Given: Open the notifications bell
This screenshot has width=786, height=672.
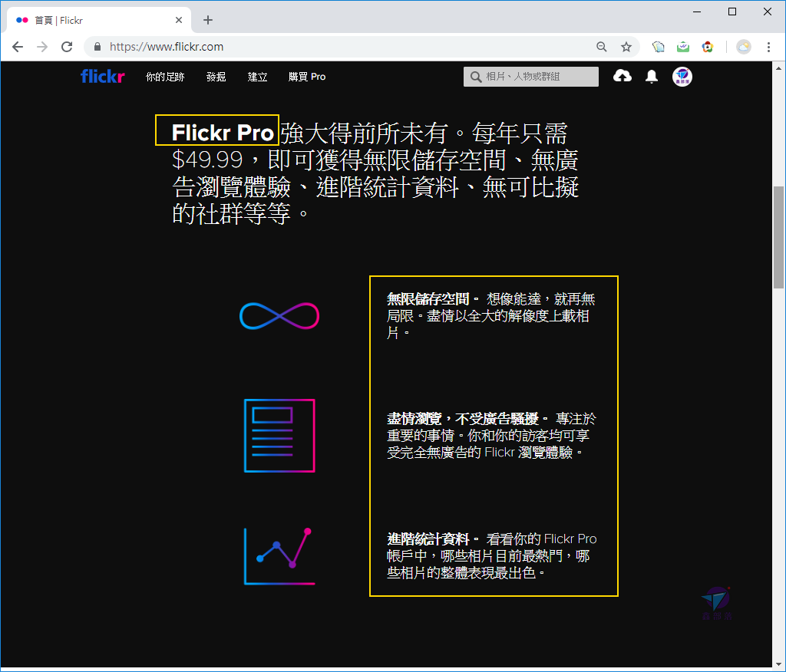Looking at the screenshot, I should tap(652, 77).
